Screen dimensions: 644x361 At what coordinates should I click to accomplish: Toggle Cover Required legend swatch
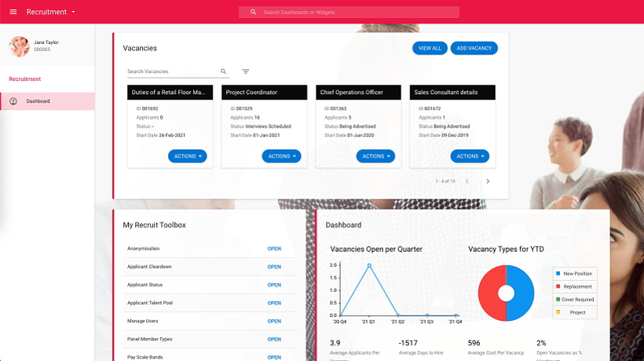(x=558, y=299)
